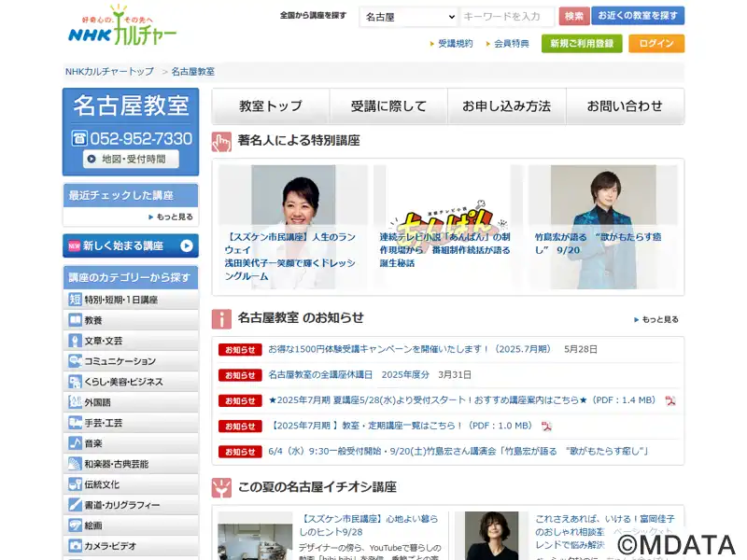Click the orange ログイン button
Viewport: 747px width, 560px height.
656,44
